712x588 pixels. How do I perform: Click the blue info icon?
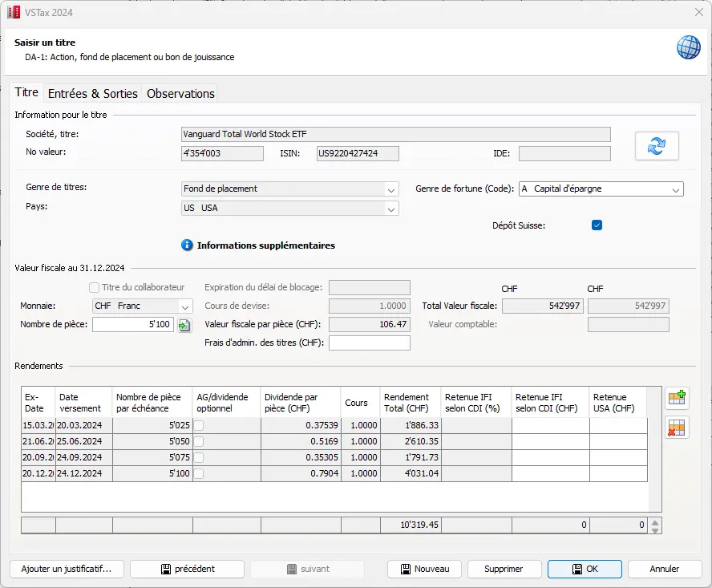(x=187, y=245)
